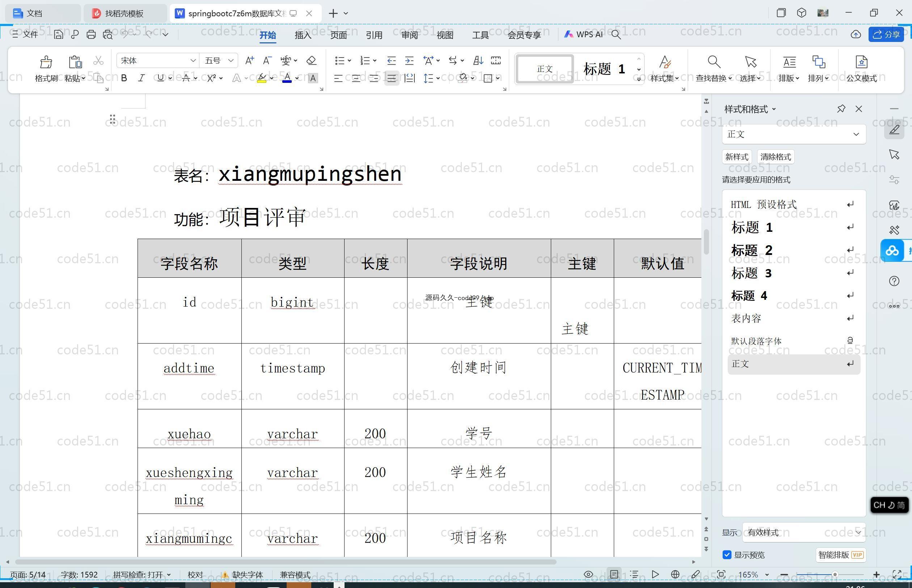Open the References (引用) ribbon tab
This screenshot has height=588, width=912.
[374, 35]
